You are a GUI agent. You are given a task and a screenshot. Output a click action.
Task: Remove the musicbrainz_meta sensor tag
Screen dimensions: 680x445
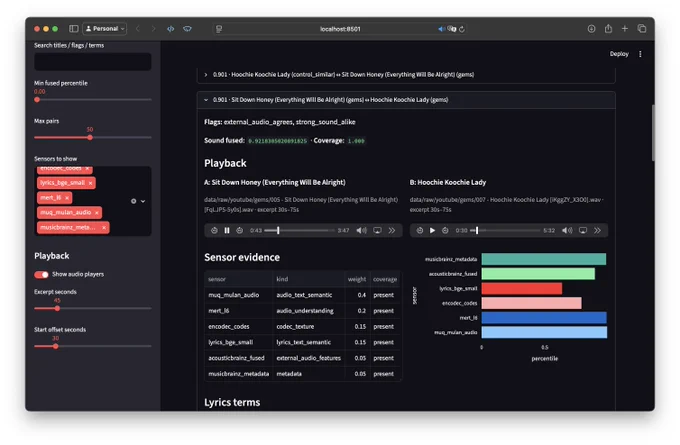click(104, 227)
